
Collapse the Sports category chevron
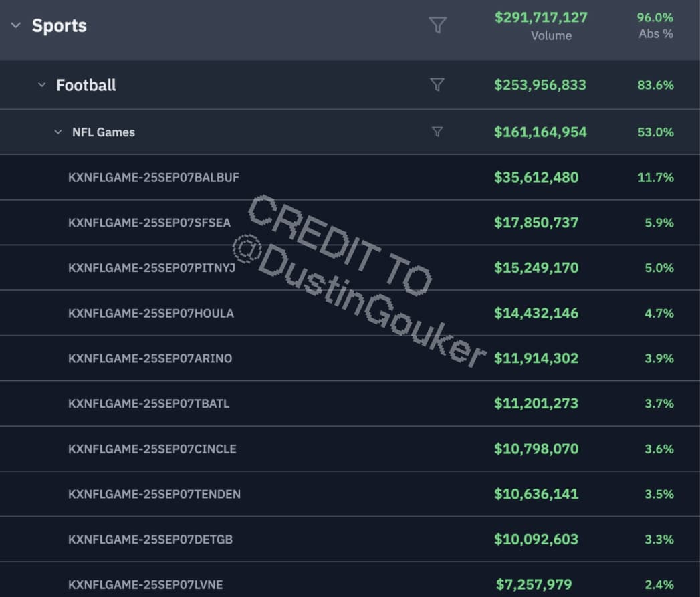point(16,25)
